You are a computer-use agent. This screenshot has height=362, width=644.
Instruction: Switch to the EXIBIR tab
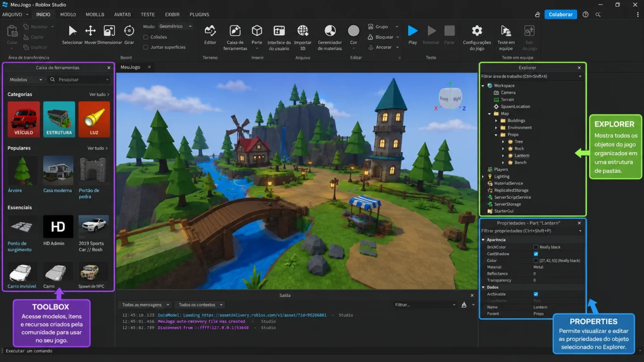[x=172, y=15]
